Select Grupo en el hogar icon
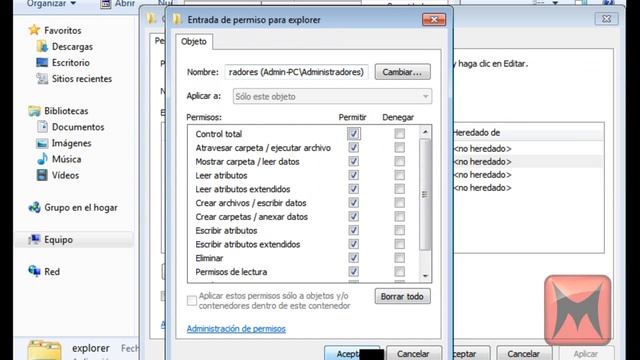This screenshot has width=640, height=360. [34, 207]
